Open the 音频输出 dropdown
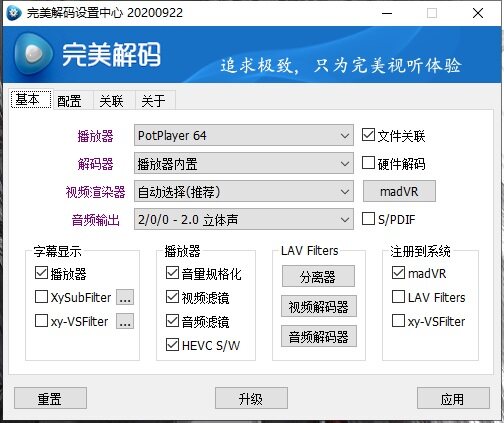504x423 pixels. pos(244,219)
